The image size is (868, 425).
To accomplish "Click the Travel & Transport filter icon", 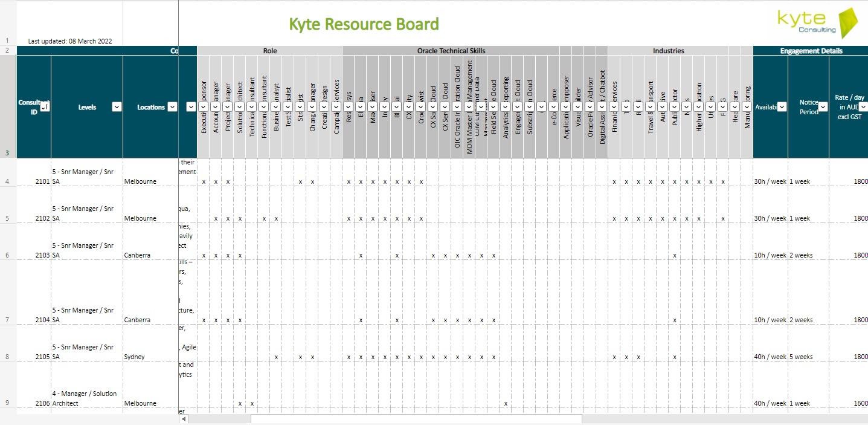I will tap(650, 107).
